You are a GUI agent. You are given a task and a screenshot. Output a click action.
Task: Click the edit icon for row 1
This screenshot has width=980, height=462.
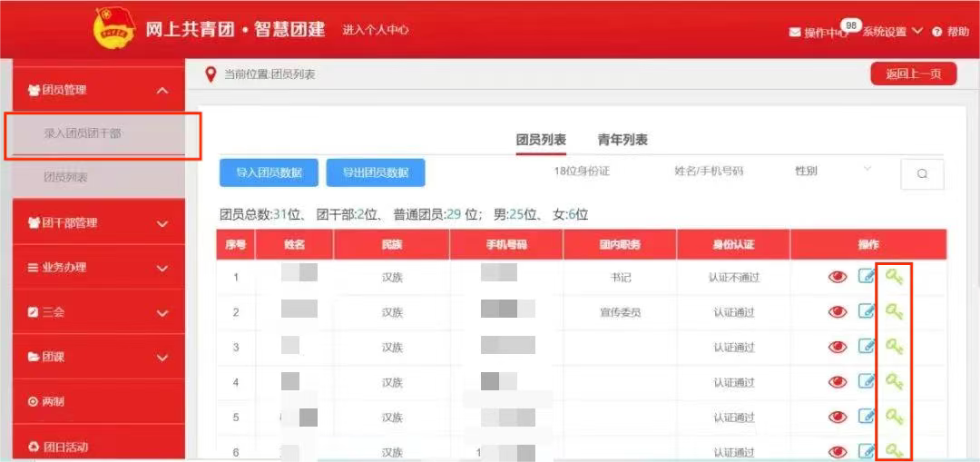867,276
